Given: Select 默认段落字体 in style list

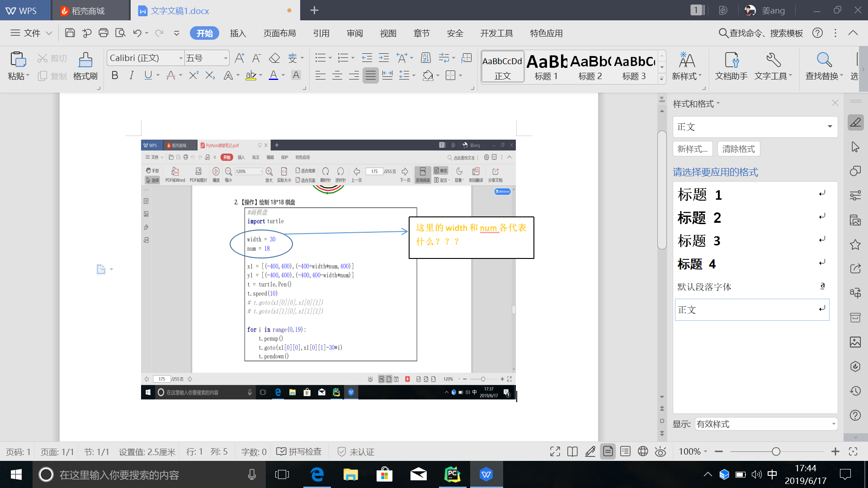Looking at the screenshot, I should click(753, 286).
